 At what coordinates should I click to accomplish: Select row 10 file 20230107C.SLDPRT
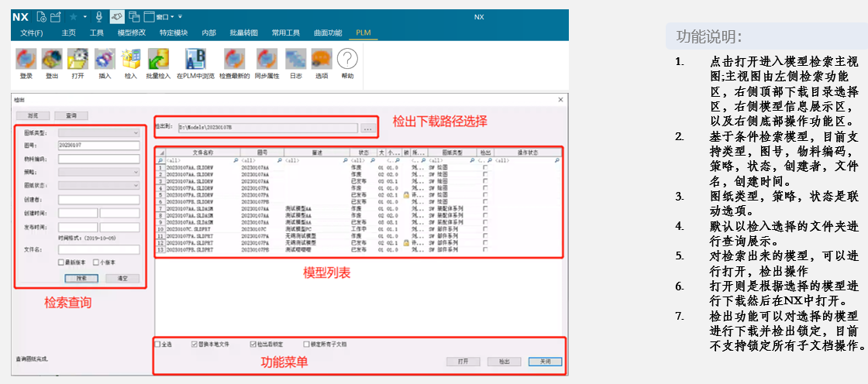(x=358, y=229)
